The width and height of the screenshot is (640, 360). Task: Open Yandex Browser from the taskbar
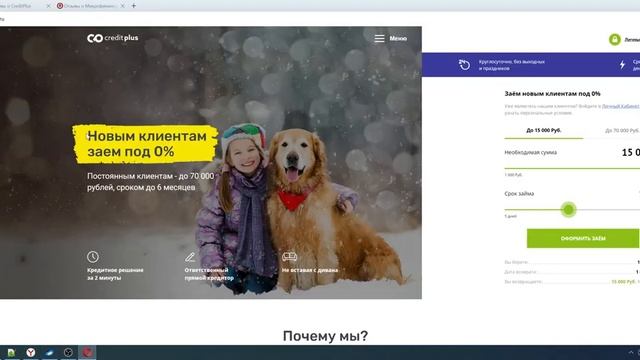[x=31, y=353]
